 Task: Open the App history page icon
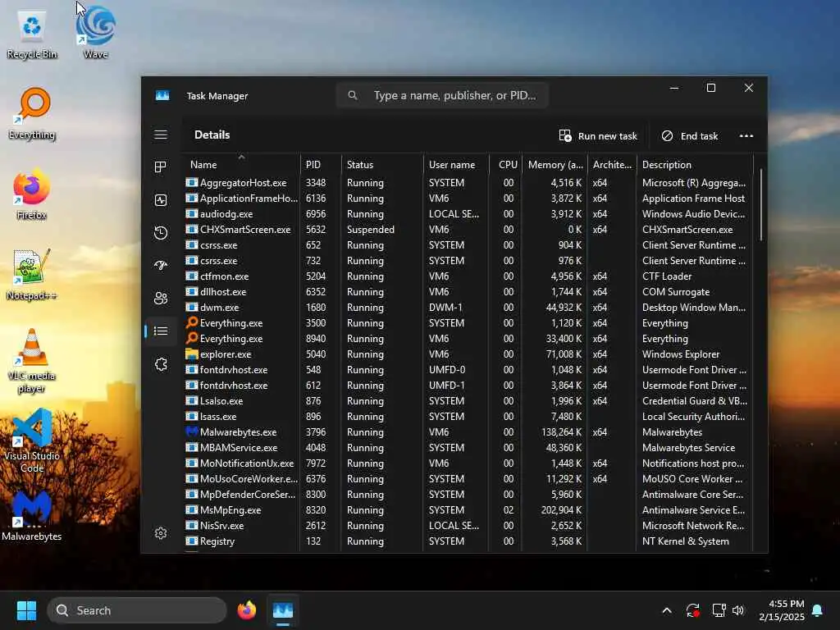(161, 233)
